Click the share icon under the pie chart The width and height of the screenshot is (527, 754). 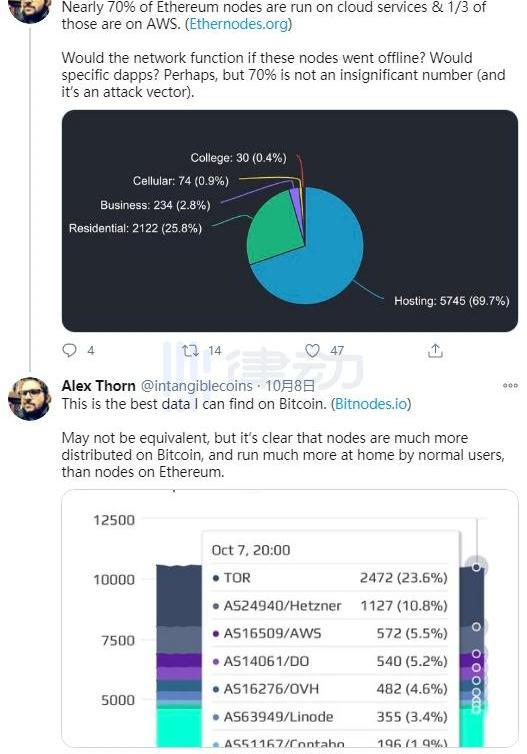(x=435, y=351)
